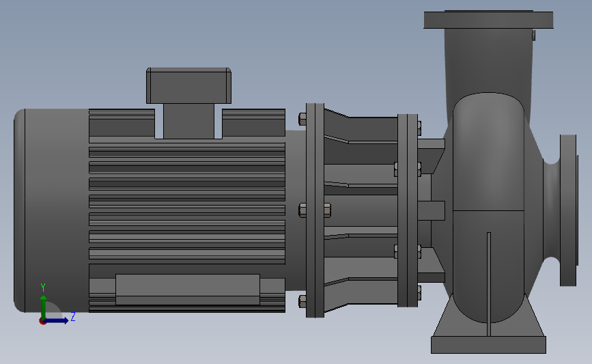592x364 pixels.
Task: Select the middle hex bolt on the motor flange
Action: [x=302, y=210]
